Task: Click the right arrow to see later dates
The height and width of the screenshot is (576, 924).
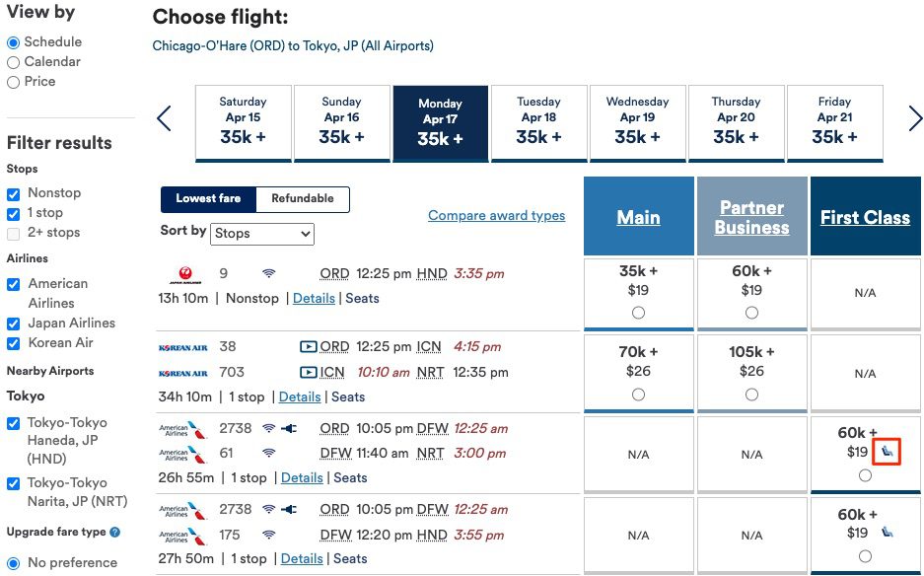Action: pos(914,117)
